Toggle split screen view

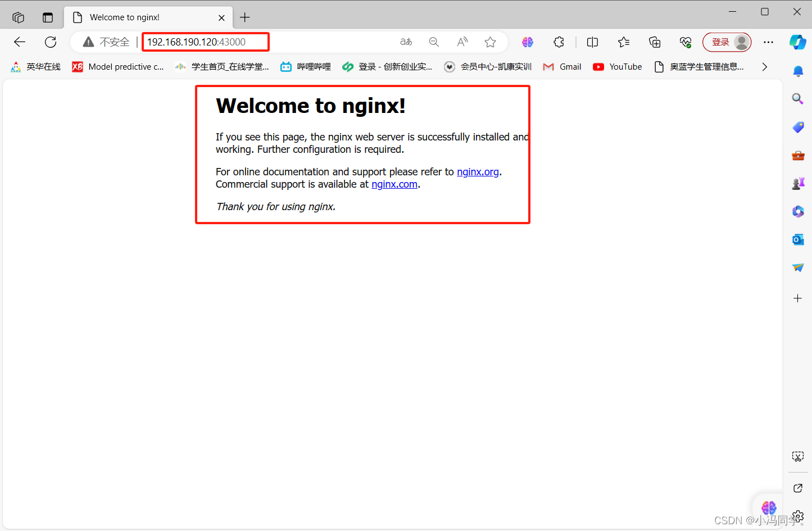592,42
